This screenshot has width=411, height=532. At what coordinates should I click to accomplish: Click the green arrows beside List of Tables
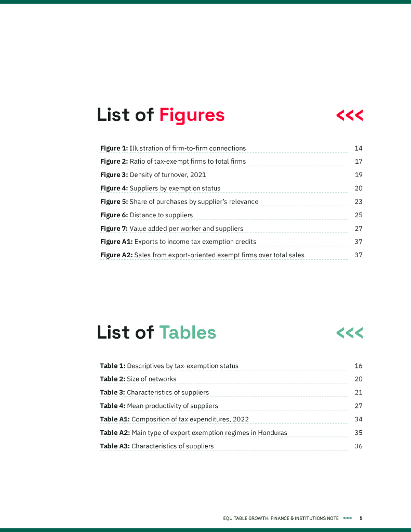(x=349, y=333)
